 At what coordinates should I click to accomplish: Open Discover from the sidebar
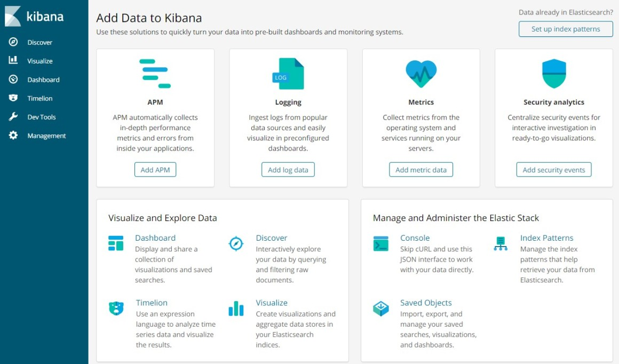click(x=39, y=42)
